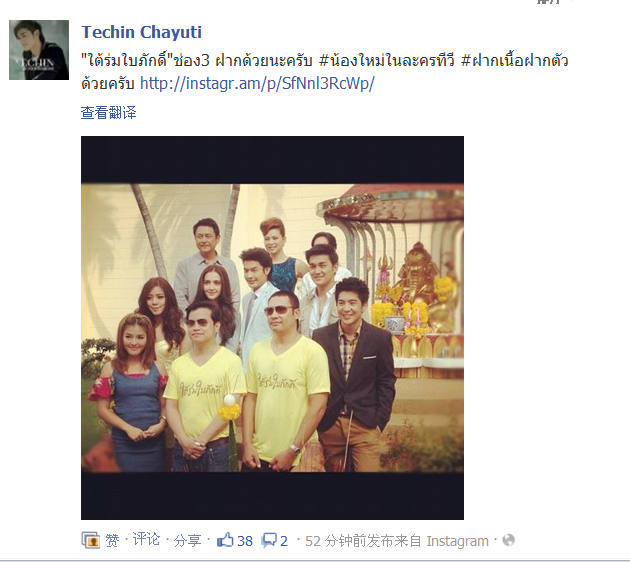The width and height of the screenshot is (630, 562).
Task: Show the 2 comments count
Action: click(284, 541)
